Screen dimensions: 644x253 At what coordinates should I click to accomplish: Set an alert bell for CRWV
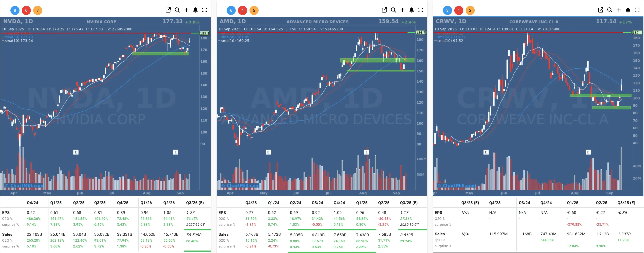(x=628, y=10)
